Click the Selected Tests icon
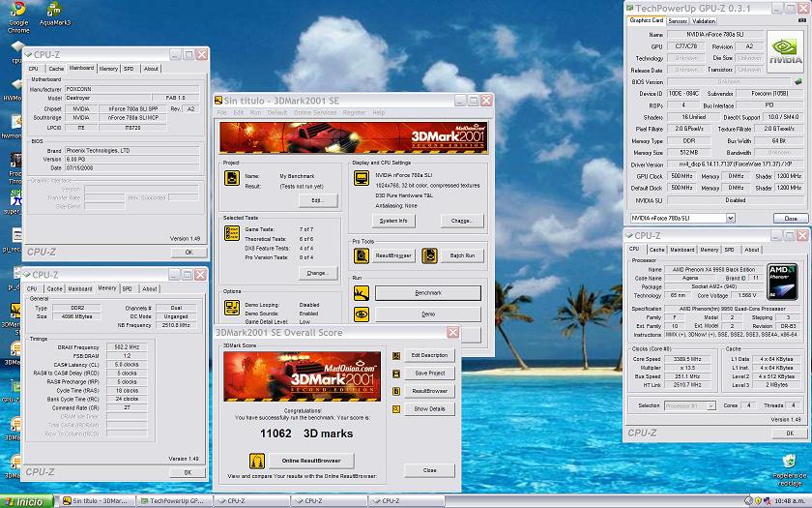The image size is (812, 508). (231, 233)
